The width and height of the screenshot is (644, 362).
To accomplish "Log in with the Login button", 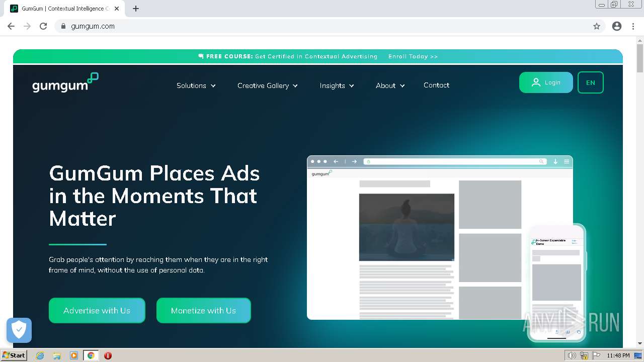I will (546, 82).
